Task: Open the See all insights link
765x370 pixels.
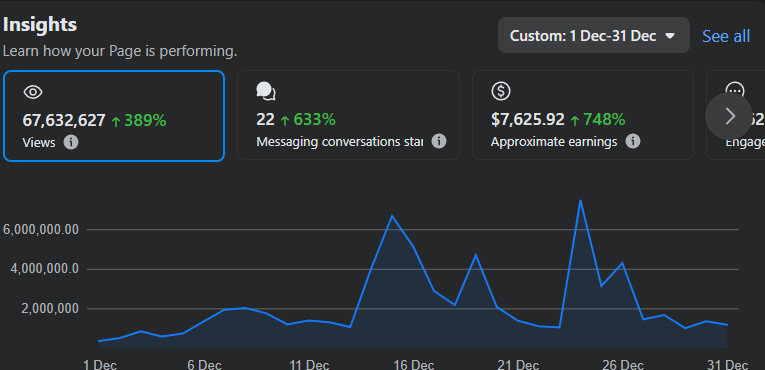Action: click(726, 36)
